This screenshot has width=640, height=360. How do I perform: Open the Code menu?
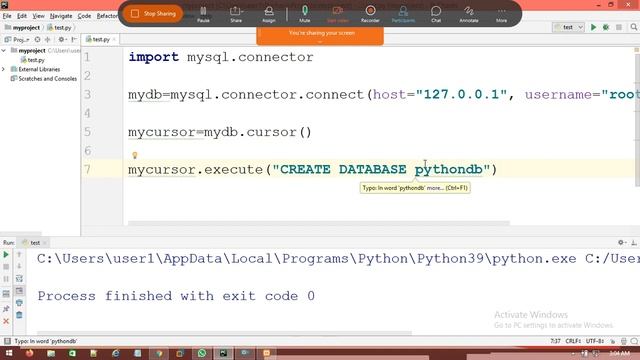coord(84,16)
